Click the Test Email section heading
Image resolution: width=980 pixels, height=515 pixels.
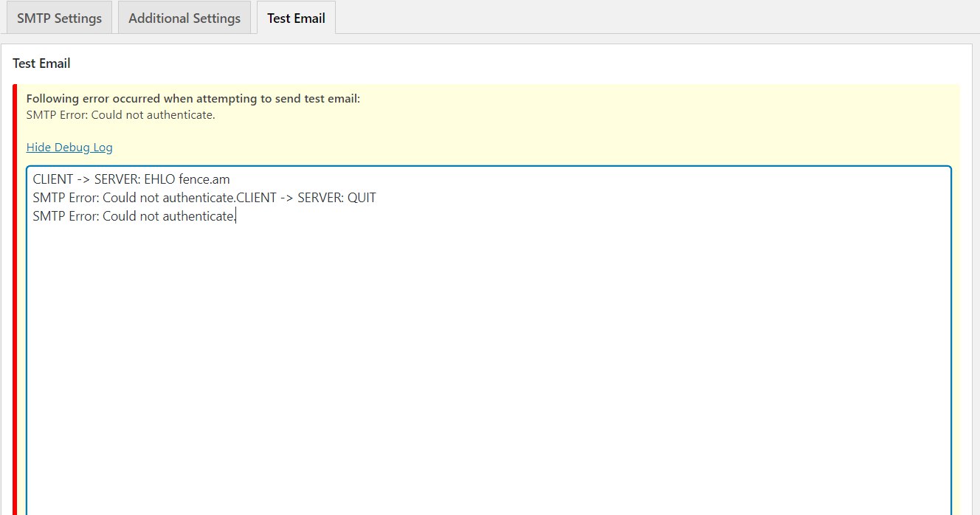[41, 63]
